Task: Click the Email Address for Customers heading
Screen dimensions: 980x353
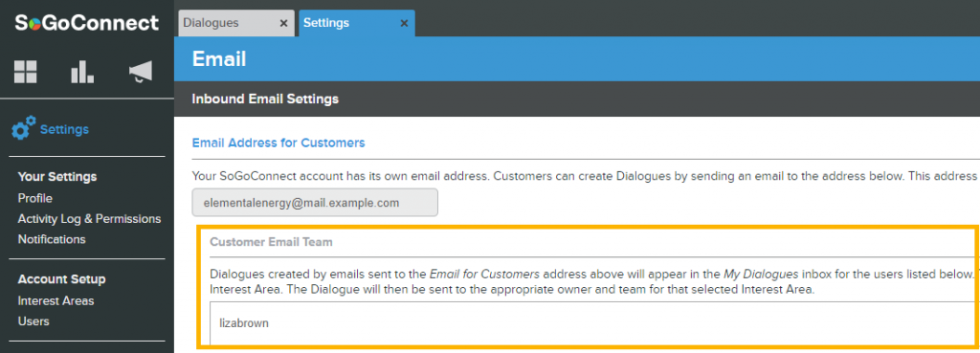Action: 278,143
